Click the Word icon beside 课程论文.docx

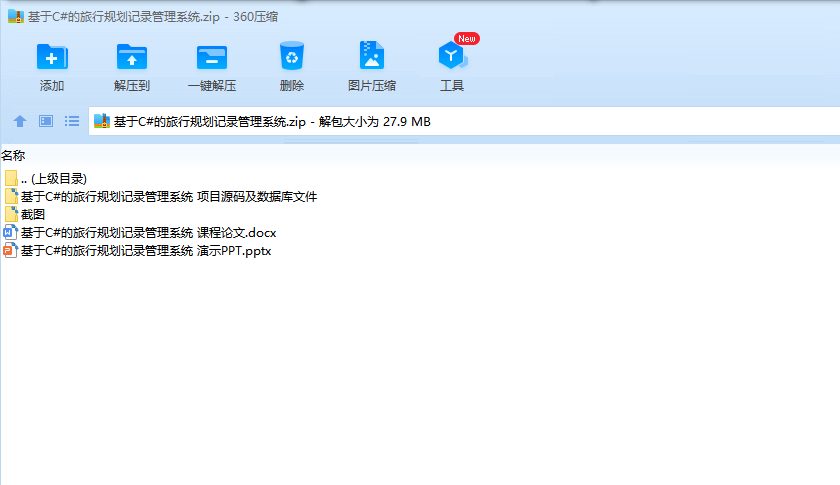pyautogui.click(x=11, y=233)
